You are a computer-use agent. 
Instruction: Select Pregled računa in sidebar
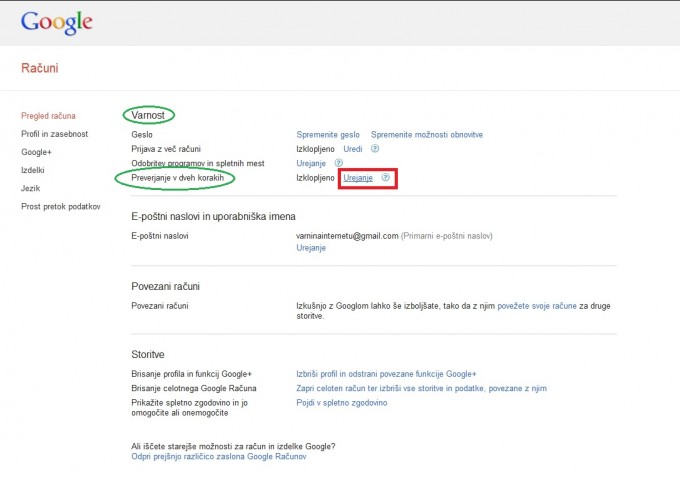(x=48, y=116)
